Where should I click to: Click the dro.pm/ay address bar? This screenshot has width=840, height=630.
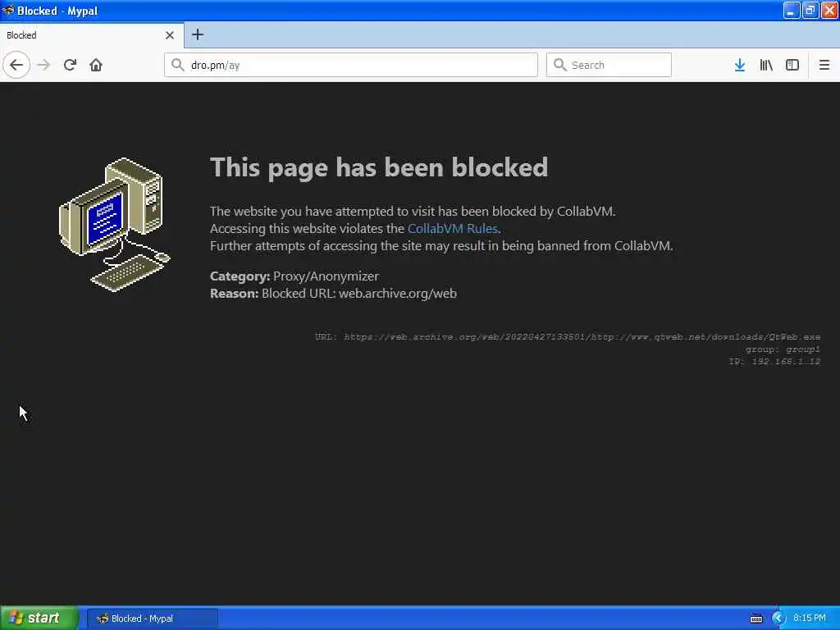pyautogui.click(x=351, y=65)
